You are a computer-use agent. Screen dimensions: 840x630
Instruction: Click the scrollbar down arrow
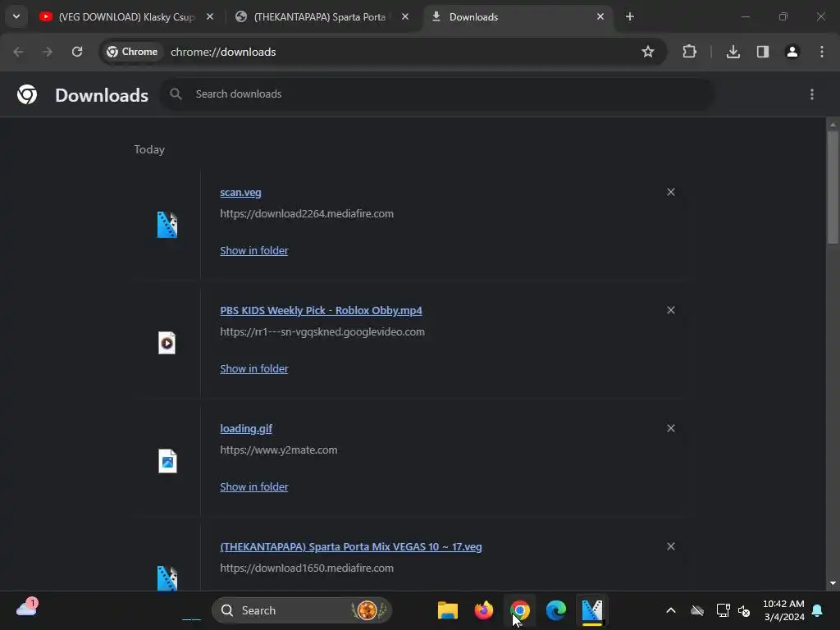tap(833, 583)
